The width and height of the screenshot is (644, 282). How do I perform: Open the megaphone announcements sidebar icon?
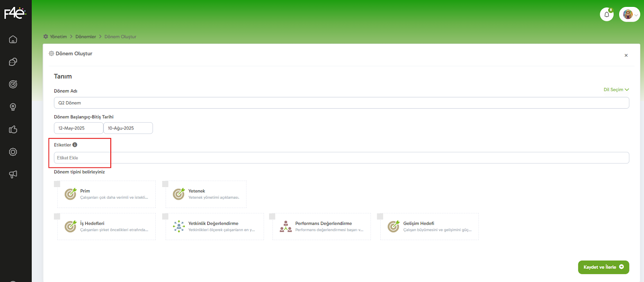click(13, 175)
